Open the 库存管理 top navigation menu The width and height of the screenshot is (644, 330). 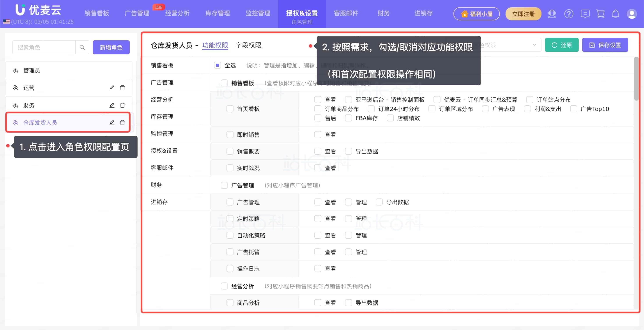point(218,13)
